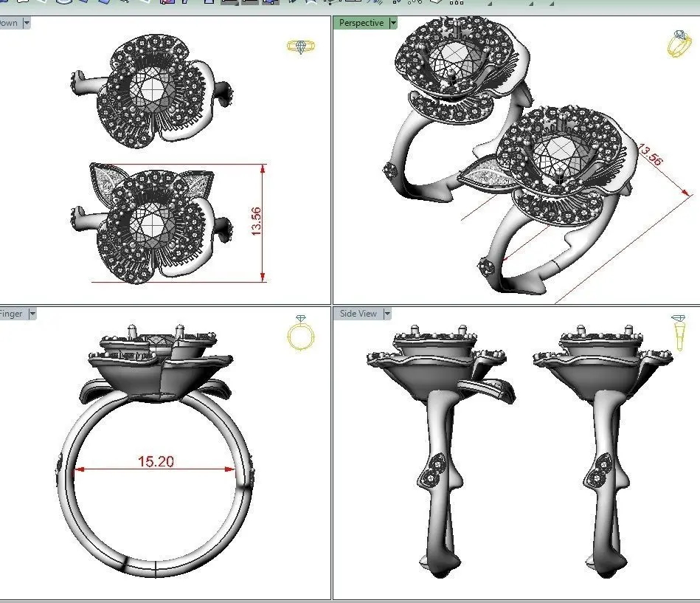Open the Side View viewport dropdown arrow
The height and width of the screenshot is (603, 700).
(387, 314)
